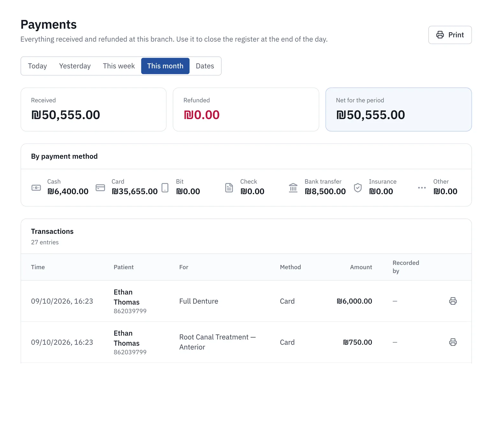Click the Full Denture cell

tap(199, 301)
